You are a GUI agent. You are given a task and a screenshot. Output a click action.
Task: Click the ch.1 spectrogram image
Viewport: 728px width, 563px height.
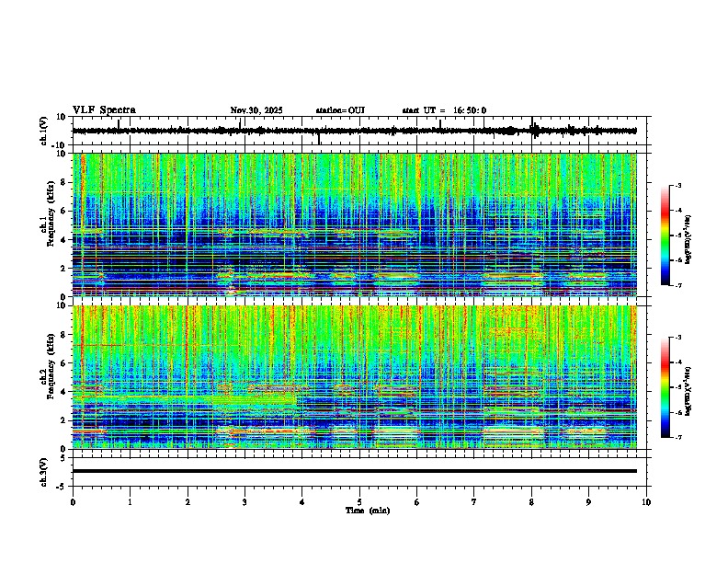pyautogui.click(x=354, y=224)
